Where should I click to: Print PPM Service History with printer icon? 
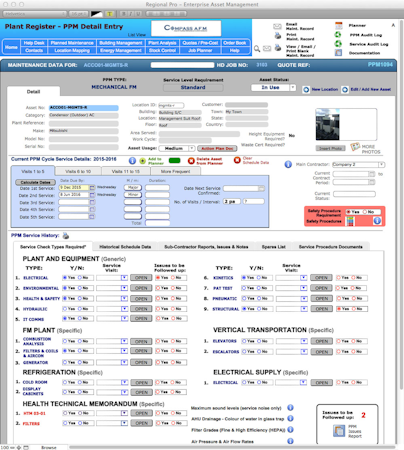click(x=66, y=236)
